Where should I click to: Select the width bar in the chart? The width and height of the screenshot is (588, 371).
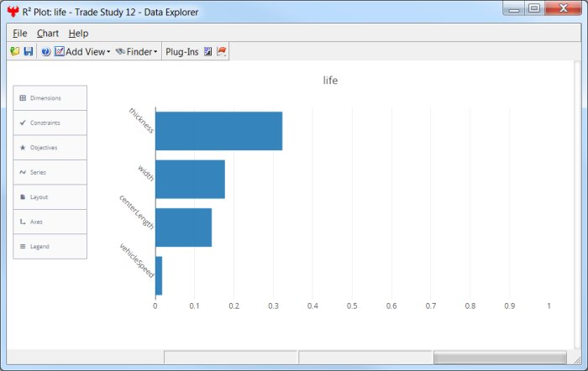190,179
